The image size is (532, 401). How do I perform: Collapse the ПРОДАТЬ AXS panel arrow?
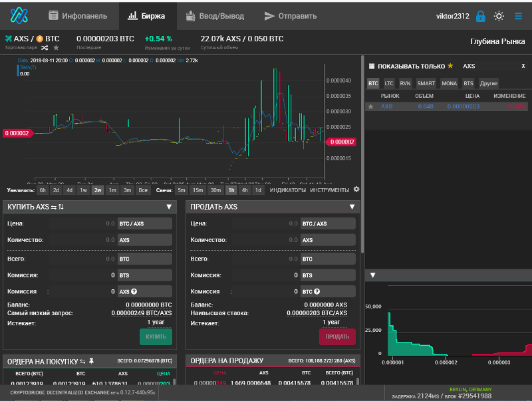tap(352, 207)
